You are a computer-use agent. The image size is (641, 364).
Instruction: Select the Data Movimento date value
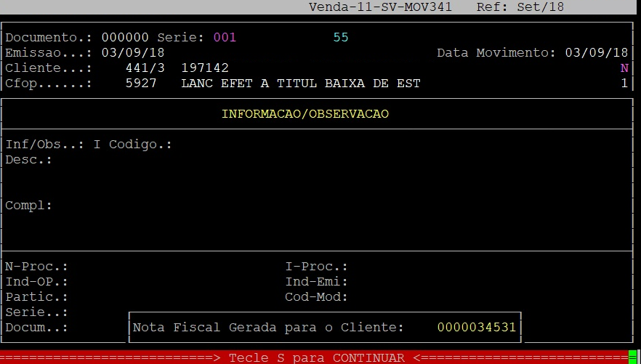[596, 53]
